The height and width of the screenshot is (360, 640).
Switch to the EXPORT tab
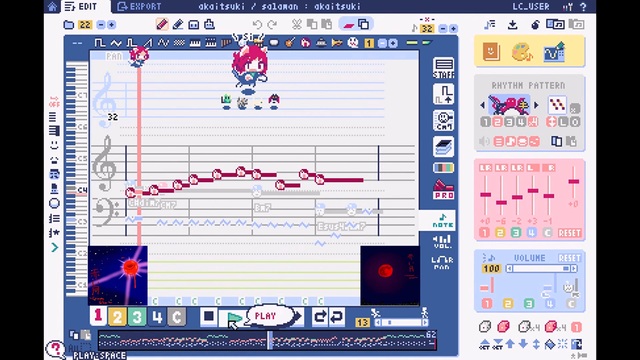pyautogui.click(x=139, y=7)
